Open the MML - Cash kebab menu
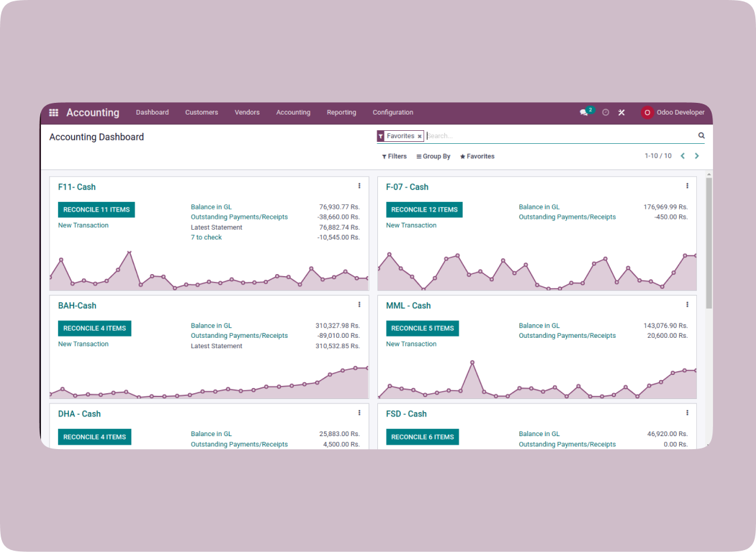The width and height of the screenshot is (756, 552). point(687,305)
